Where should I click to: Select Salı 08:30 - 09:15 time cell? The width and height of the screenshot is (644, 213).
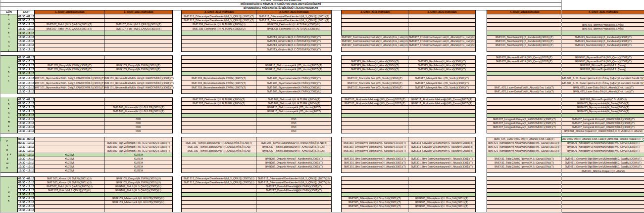coord(26,57)
